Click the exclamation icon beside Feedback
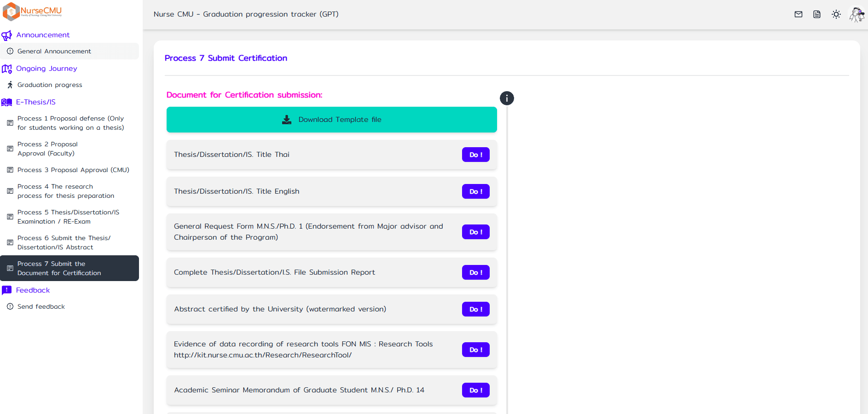Screen dimensions: 868x414 coord(7,290)
